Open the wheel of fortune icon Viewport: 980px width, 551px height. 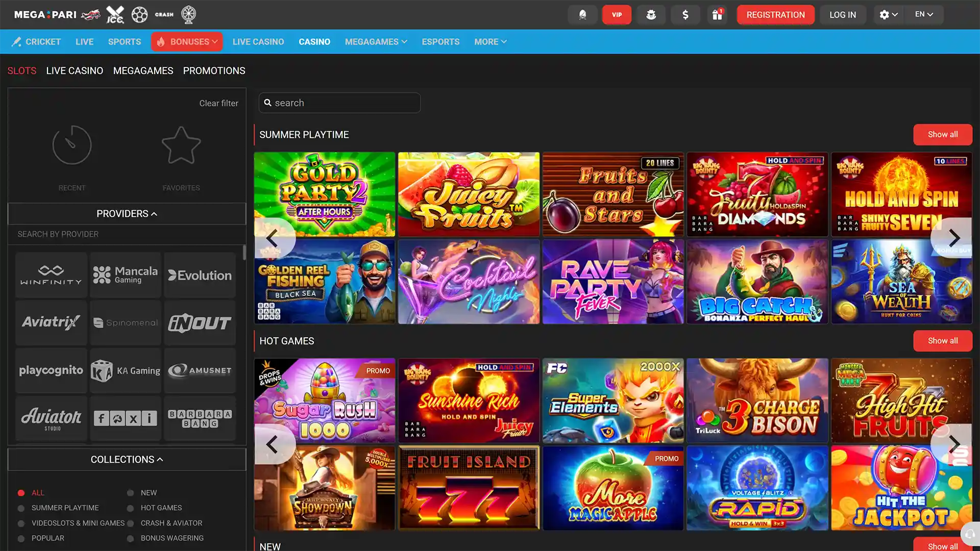(189, 15)
